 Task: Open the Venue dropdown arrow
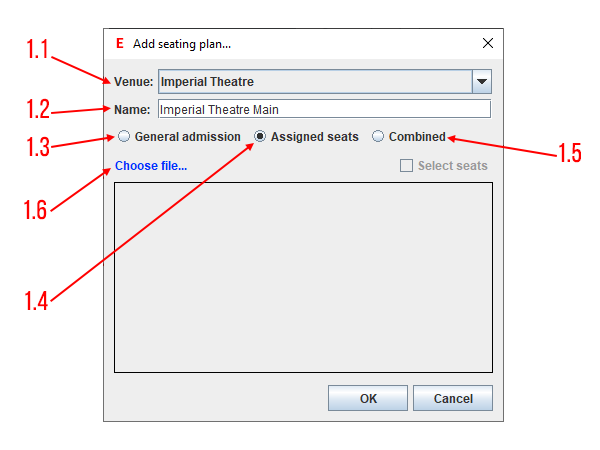tap(482, 82)
